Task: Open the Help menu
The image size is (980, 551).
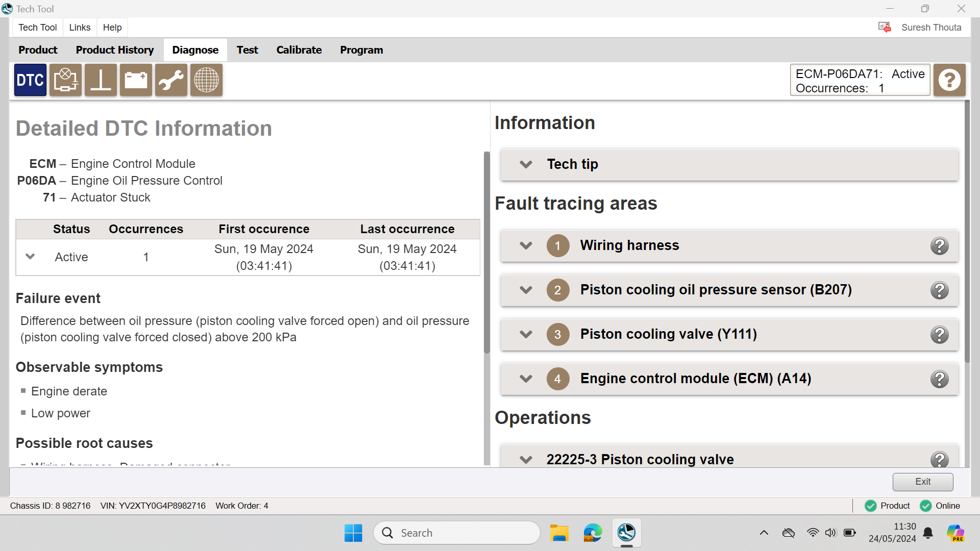Action: point(112,28)
